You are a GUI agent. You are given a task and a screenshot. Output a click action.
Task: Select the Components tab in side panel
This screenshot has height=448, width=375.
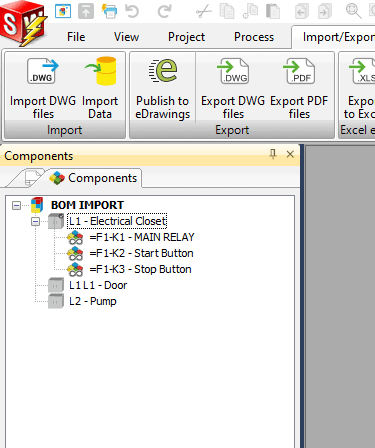click(x=94, y=178)
